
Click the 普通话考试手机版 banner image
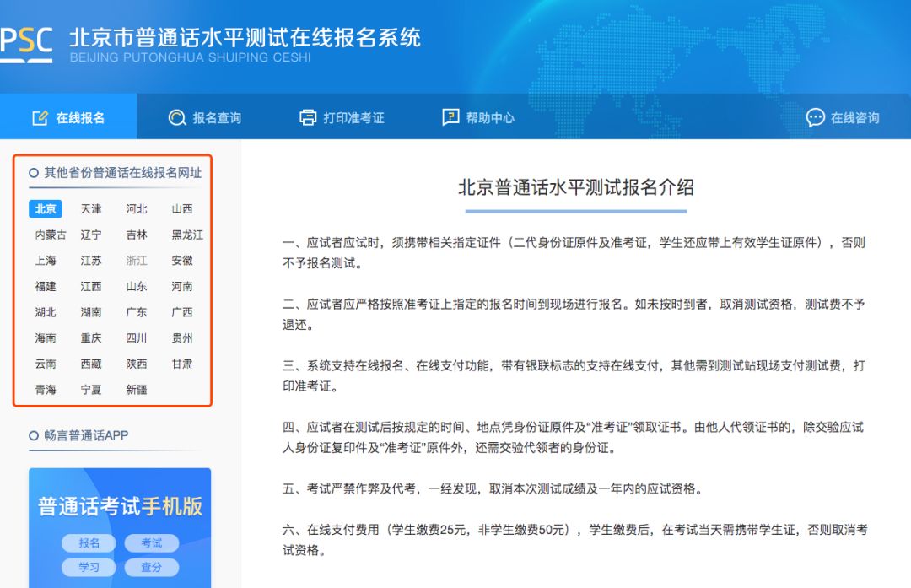point(120,506)
